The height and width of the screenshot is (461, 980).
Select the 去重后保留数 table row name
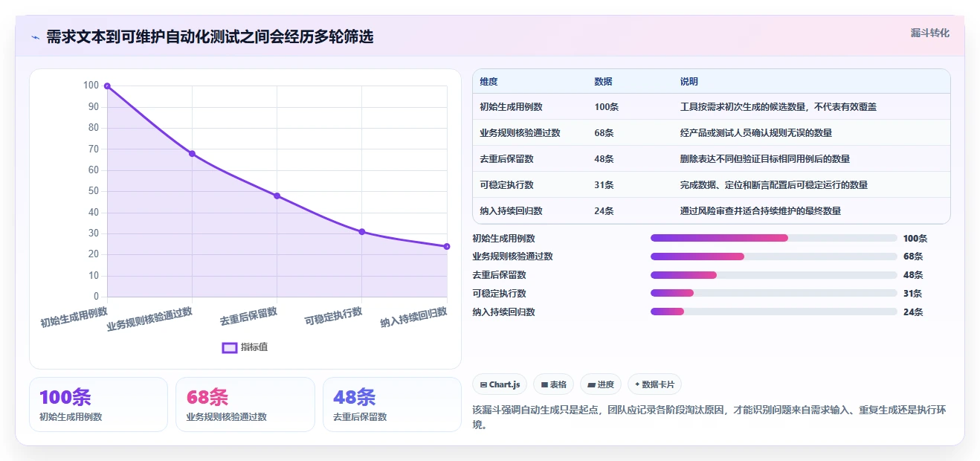tap(506, 159)
